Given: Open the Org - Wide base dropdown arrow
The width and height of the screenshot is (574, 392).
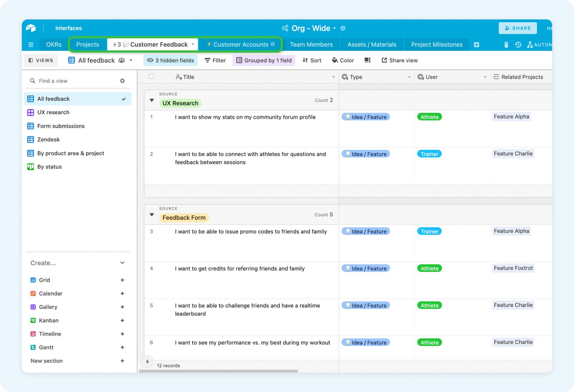Looking at the screenshot, I should 334,28.
